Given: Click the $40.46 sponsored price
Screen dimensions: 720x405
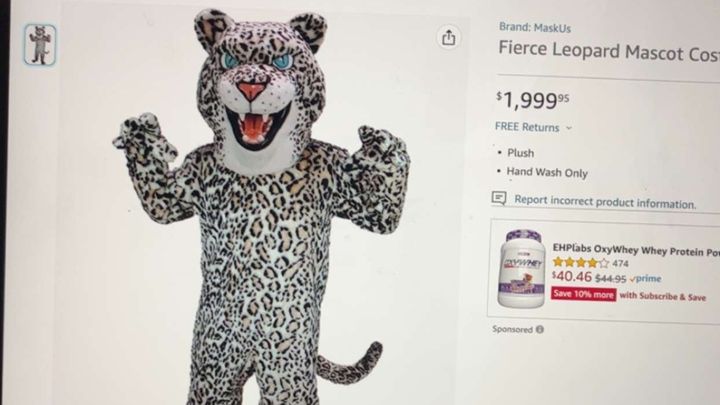Looking at the screenshot, I should (x=571, y=278).
